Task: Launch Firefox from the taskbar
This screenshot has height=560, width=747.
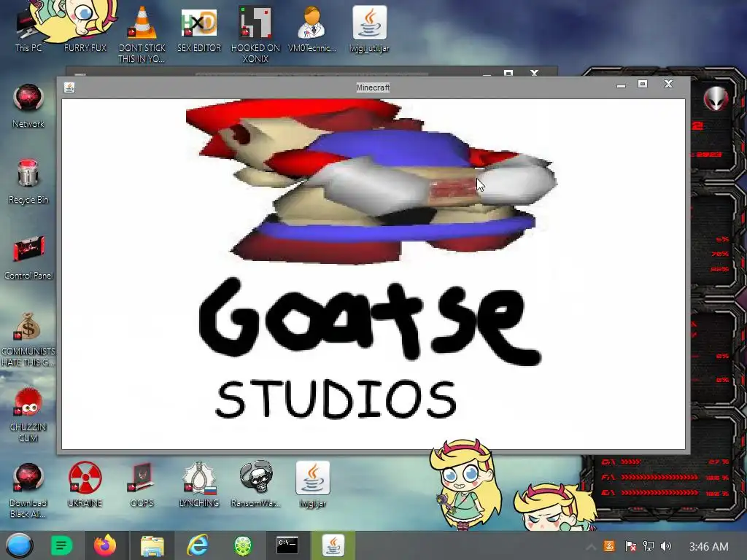Action: click(x=105, y=545)
